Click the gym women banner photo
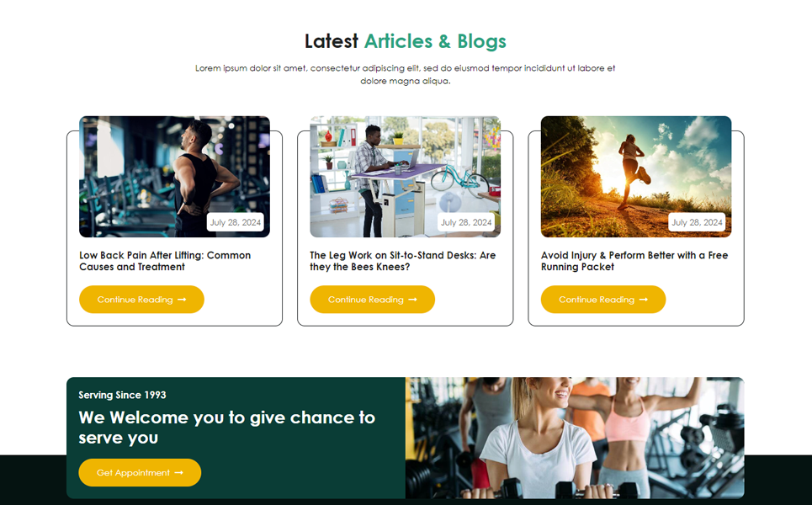 575,438
